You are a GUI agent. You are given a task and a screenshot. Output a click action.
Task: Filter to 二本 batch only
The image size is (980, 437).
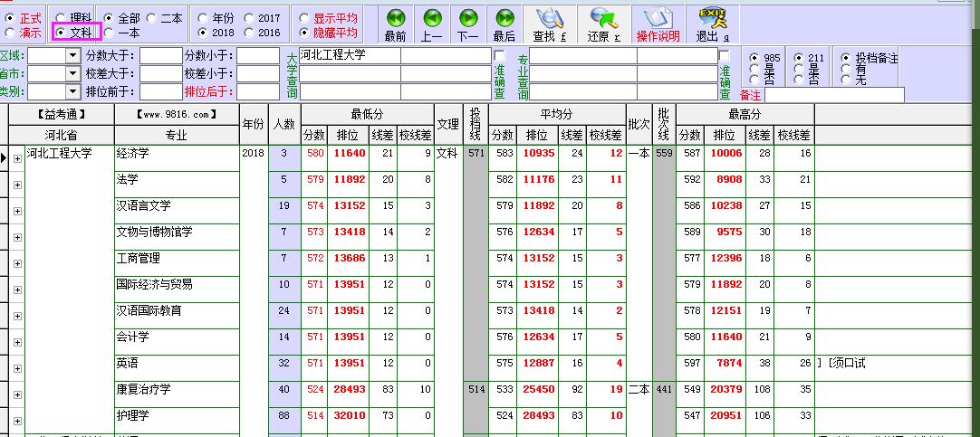point(151,18)
